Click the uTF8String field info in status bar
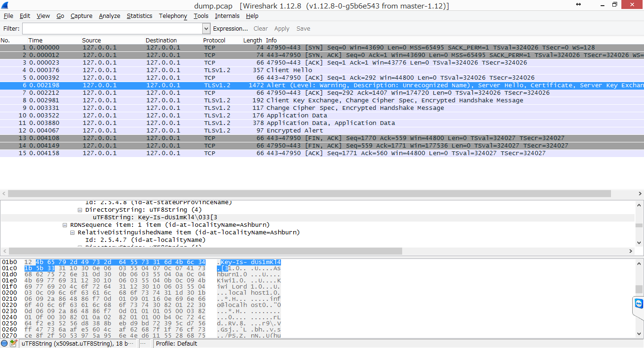This screenshot has height=348, width=644. pos(78,343)
